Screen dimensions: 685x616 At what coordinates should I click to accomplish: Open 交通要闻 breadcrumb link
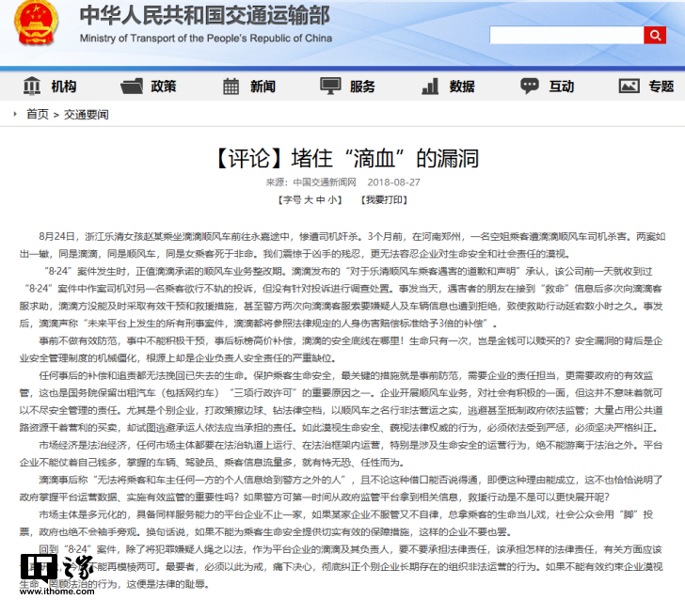pyautogui.click(x=87, y=115)
